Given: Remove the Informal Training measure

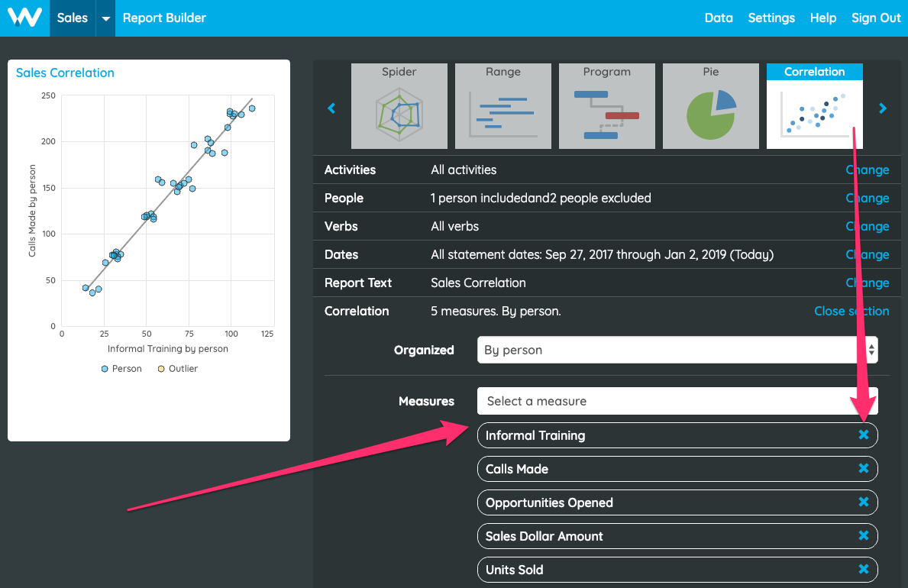Looking at the screenshot, I should pyautogui.click(x=864, y=435).
